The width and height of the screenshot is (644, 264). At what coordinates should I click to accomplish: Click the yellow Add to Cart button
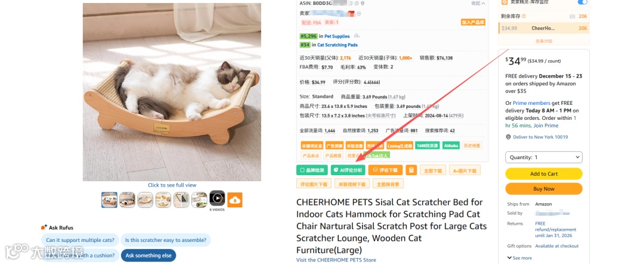(544, 173)
